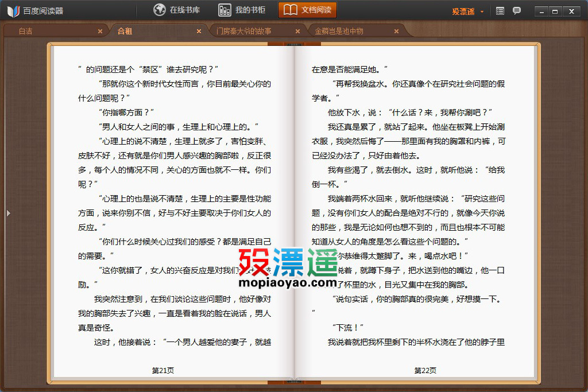Click the 第22页 page number

[425, 370]
